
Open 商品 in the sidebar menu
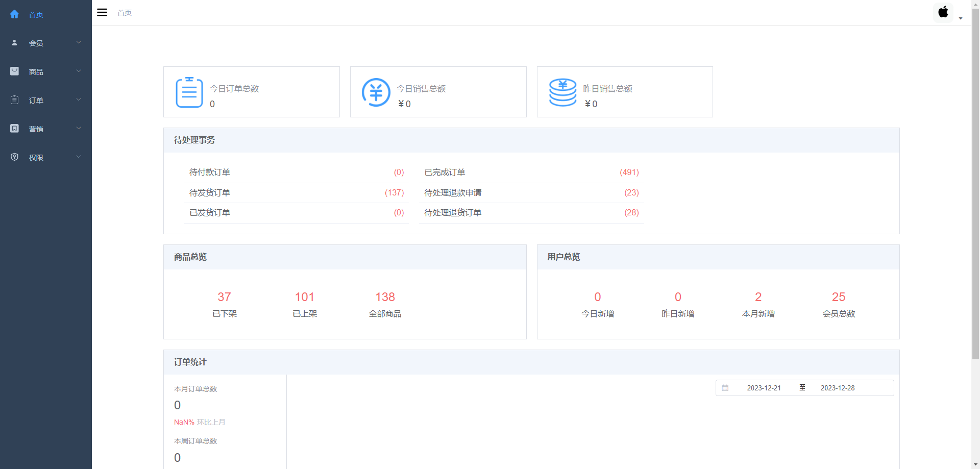point(46,71)
